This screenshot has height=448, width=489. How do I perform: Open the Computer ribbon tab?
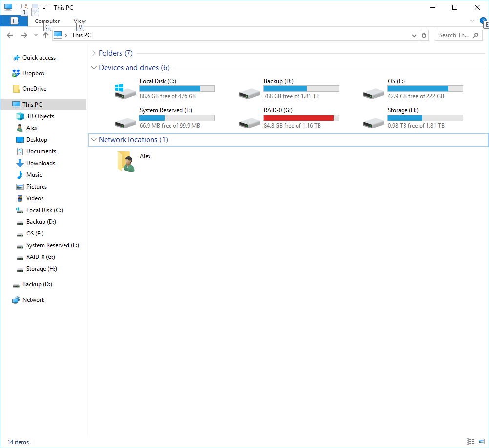pyautogui.click(x=47, y=21)
